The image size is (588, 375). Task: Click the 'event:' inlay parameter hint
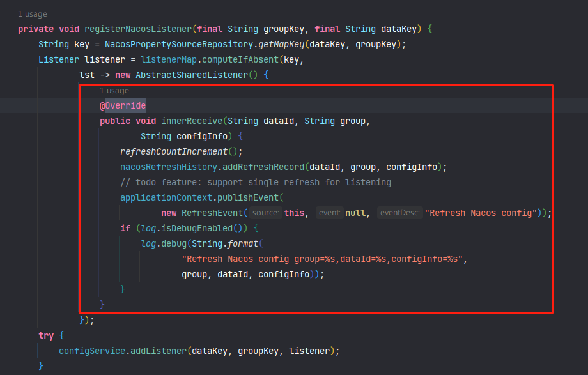click(330, 213)
